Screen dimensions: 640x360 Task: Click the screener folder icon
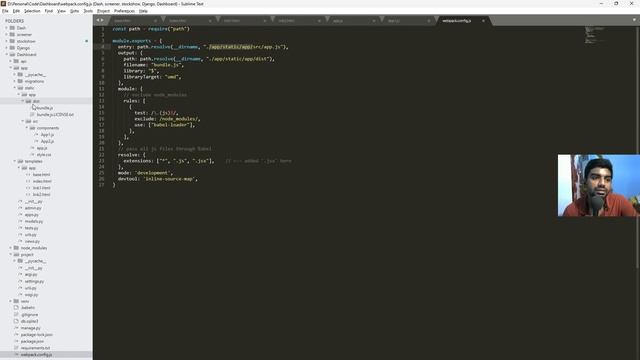[x=12, y=34]
